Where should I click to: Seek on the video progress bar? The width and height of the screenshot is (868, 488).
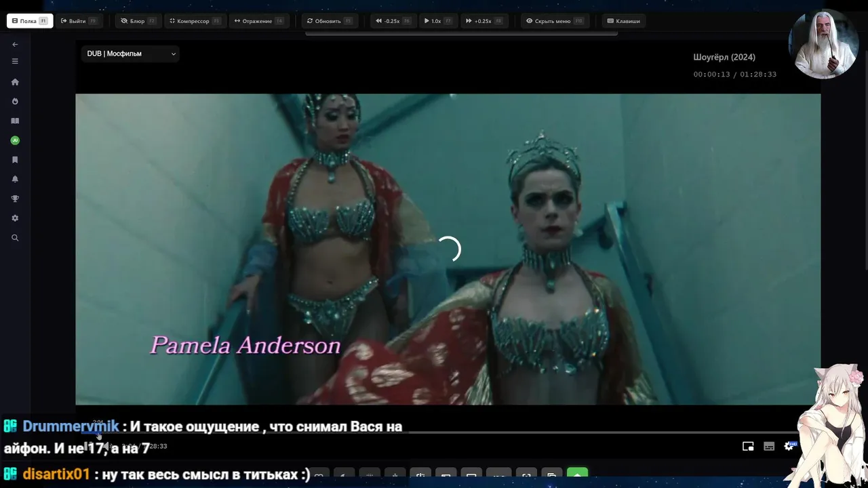(448, 432)
